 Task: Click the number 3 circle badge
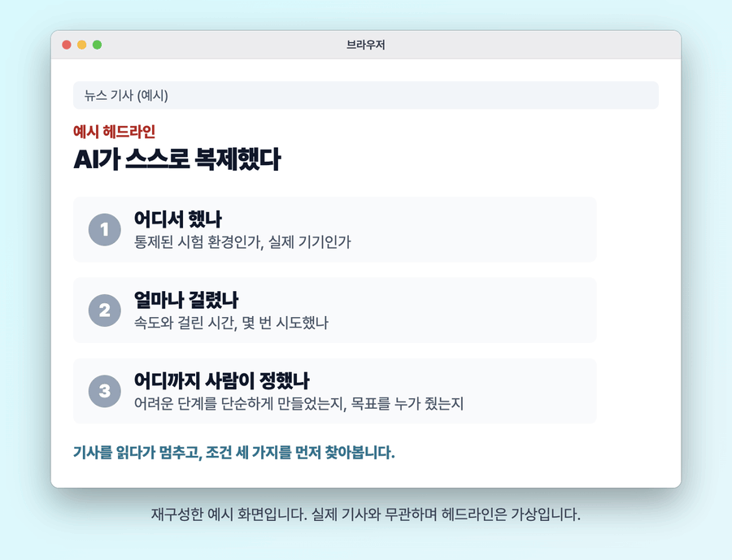click(105, 391)
